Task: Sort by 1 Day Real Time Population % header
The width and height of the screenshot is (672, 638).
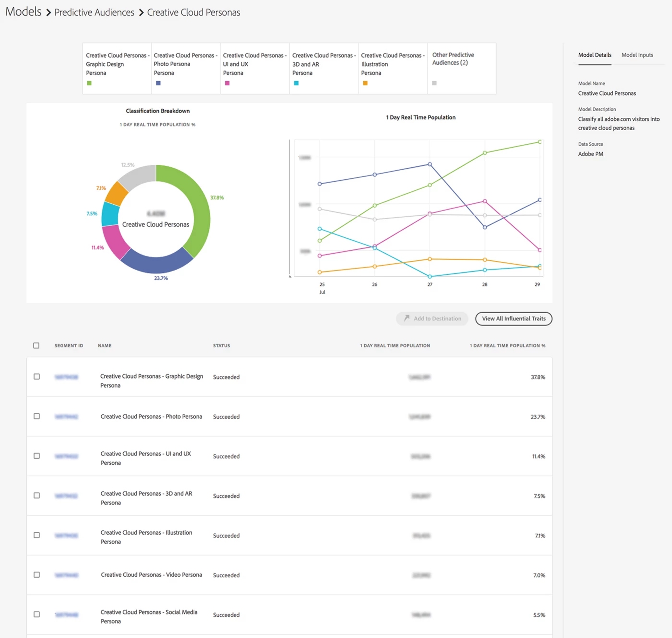Action: point(507,345)
